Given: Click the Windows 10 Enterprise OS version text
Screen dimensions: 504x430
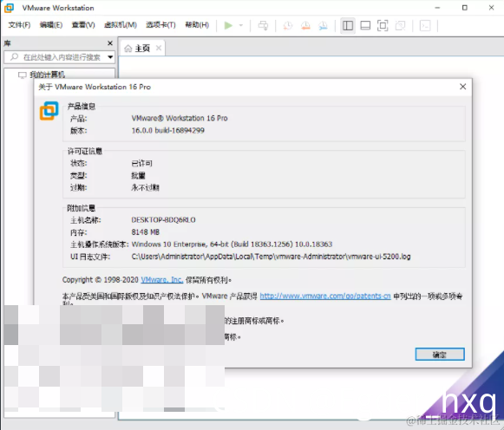Looking at the screenshot, I should [x=232, y=244].
